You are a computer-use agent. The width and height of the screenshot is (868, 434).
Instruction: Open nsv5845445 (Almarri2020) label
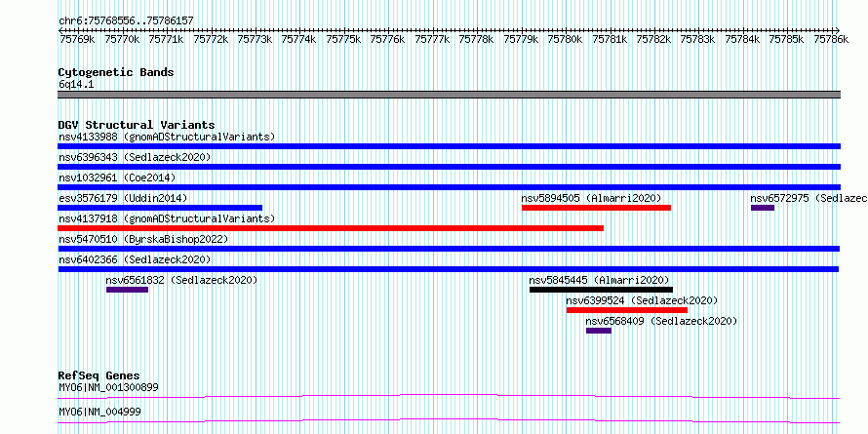[600, 280]
